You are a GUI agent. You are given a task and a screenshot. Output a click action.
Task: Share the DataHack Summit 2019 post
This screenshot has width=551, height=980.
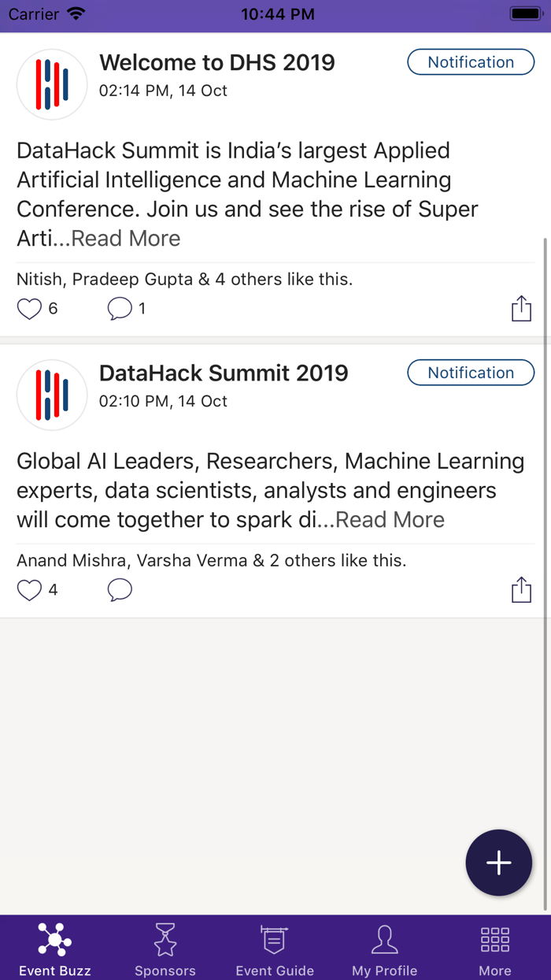pyautogui.click(x=521, y=589)
